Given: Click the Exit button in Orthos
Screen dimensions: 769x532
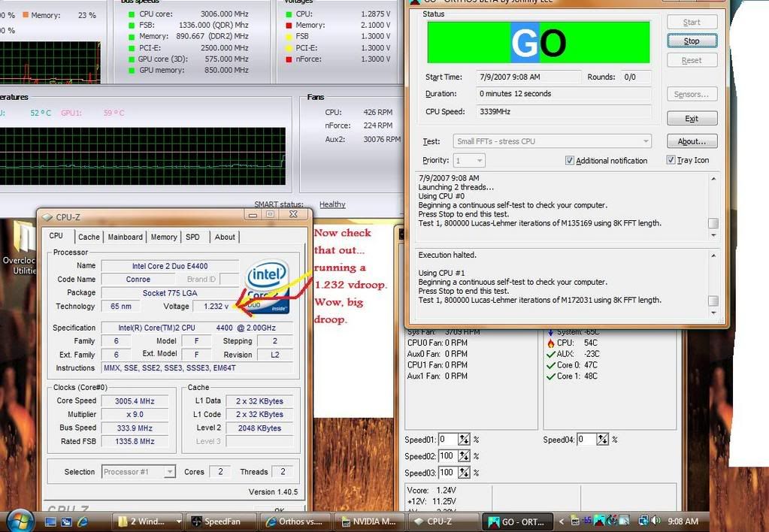Looking at the screenshot, I should 692,119.
